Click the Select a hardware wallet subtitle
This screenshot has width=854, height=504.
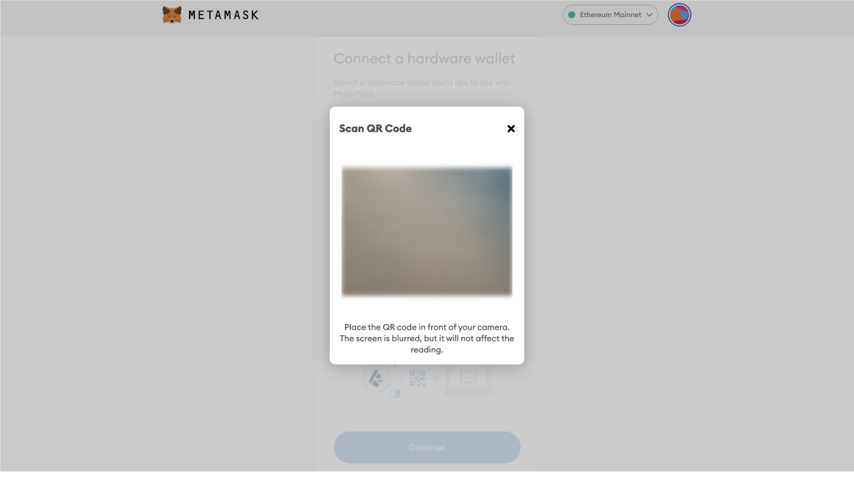[422, 88]
